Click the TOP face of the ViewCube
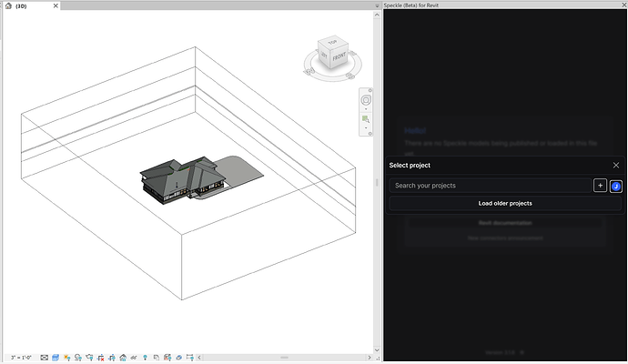Screen dimensions: 628x364 [x=332, y=43]
